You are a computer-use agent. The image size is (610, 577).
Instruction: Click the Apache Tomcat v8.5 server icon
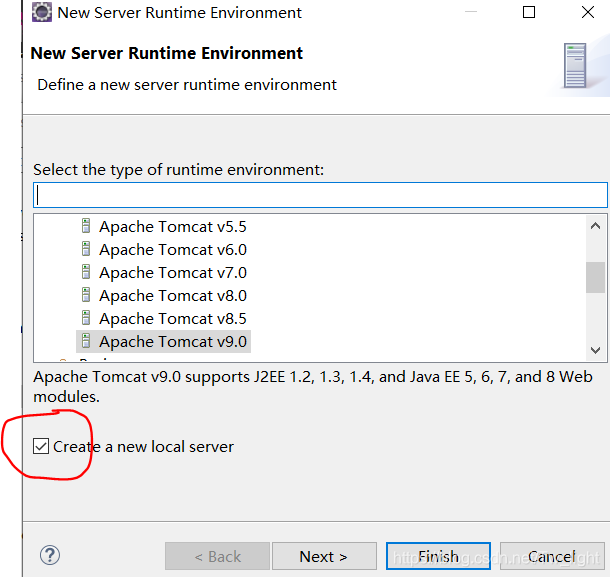[86, 317]
